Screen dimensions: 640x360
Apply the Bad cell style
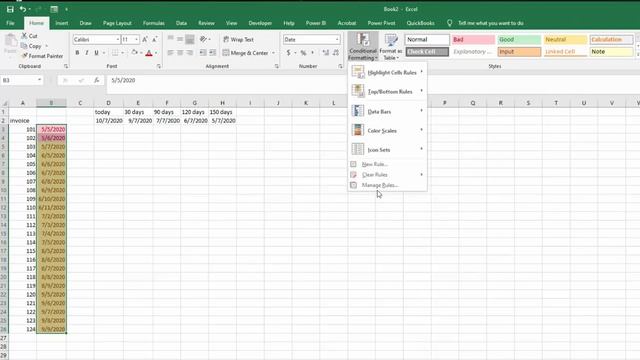pyautogui.click(x=473, y=40)
